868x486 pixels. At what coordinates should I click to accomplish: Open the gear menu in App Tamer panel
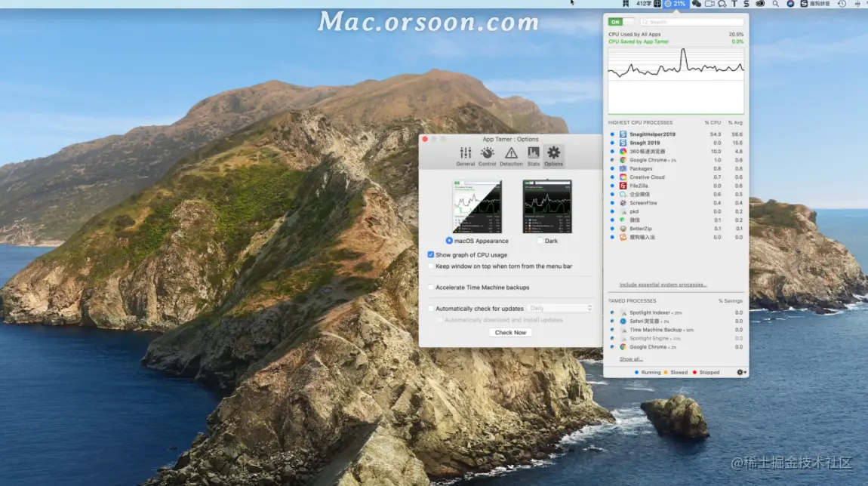coord(741,373)
